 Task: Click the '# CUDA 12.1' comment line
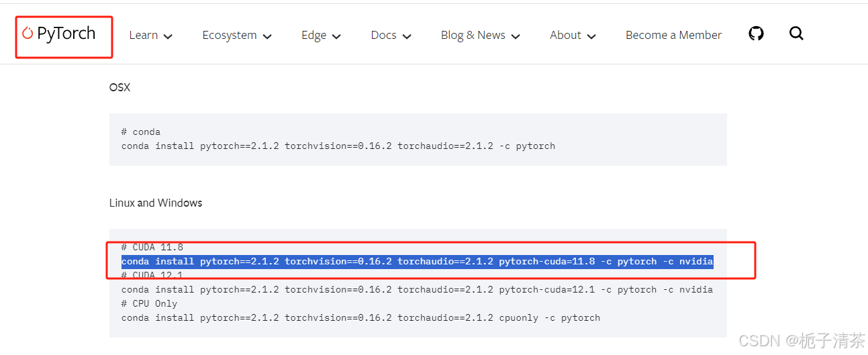coord(152,275)
